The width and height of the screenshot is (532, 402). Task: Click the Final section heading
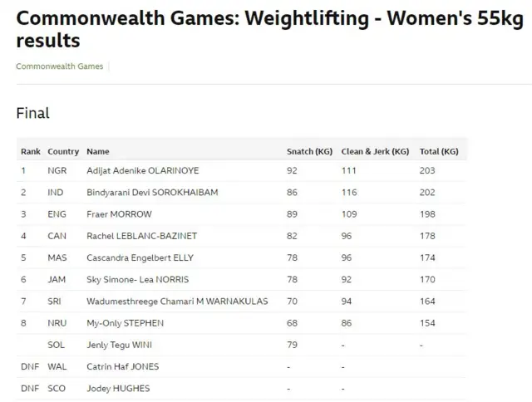coord(33,113)
